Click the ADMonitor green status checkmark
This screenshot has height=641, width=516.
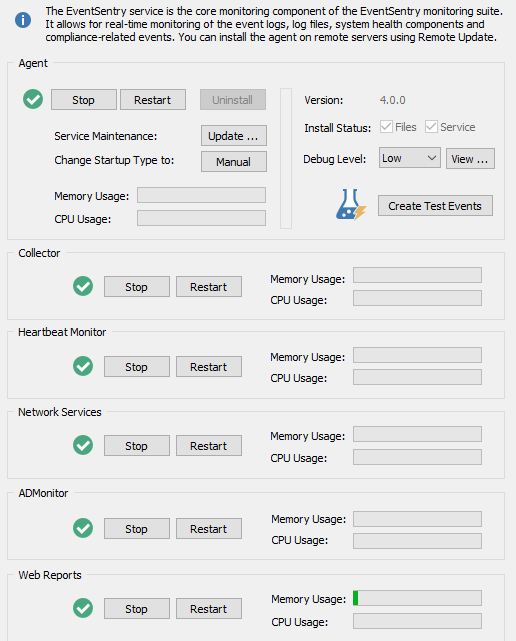[x=83, y=528]
